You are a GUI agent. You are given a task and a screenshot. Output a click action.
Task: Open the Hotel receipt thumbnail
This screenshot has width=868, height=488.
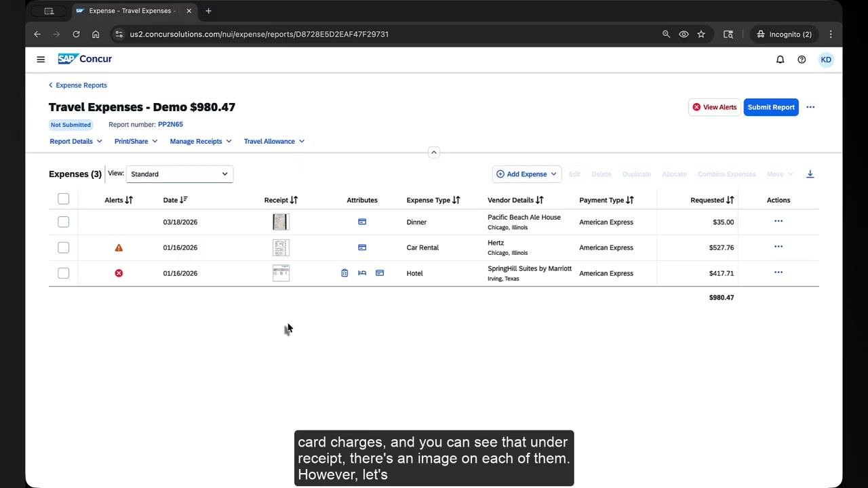pos(281,273)
